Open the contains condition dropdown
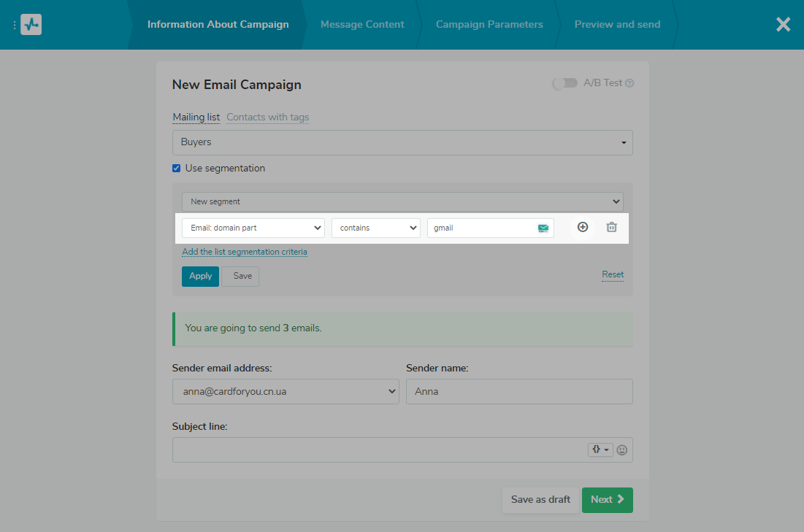Viewport: 804px width, 532px height. pos(375,228)
